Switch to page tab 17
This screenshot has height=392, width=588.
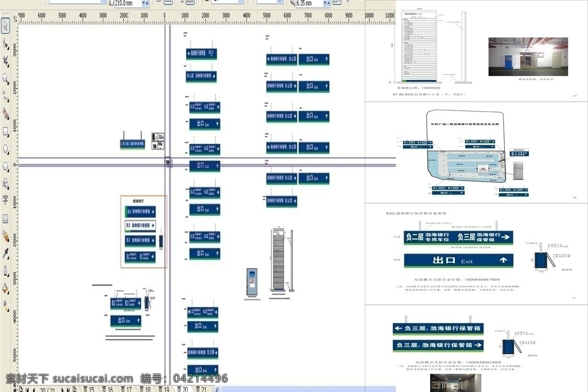[127, 389]
